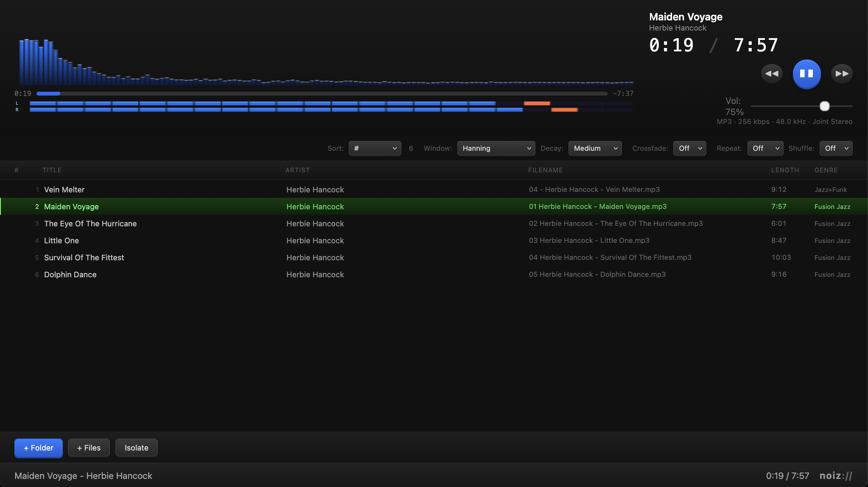This screenshot has height=487, width=868.
Task: Select the Maiden Voyage track title in playlist
Action: click(71, 206)
